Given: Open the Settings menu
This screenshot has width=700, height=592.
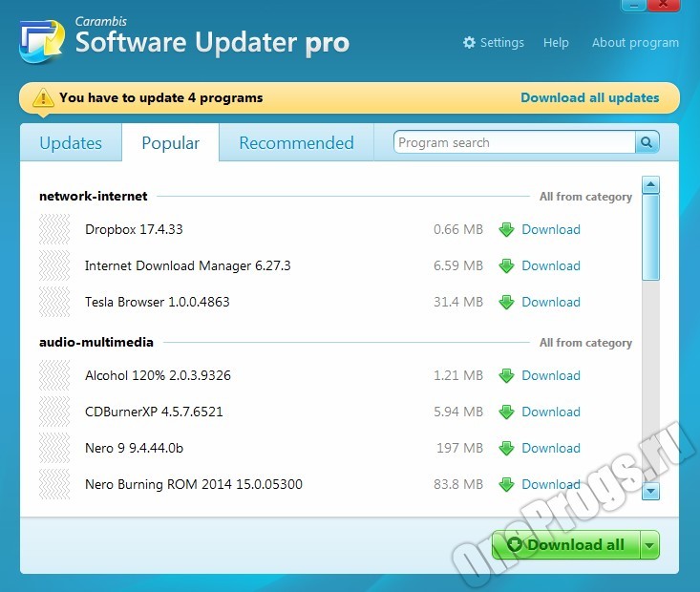Looking at the screenshot, I should coord(494,42).
